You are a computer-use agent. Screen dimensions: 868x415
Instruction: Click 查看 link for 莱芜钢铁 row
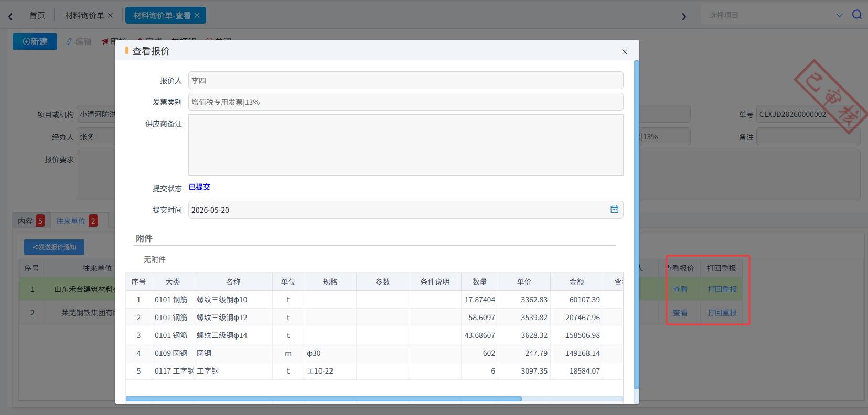(x=680, y=313)
